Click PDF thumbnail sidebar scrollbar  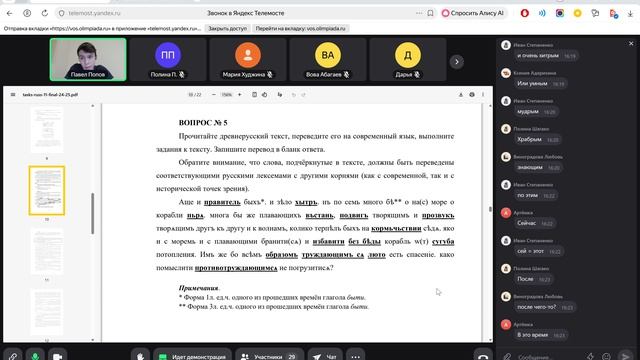93,213
